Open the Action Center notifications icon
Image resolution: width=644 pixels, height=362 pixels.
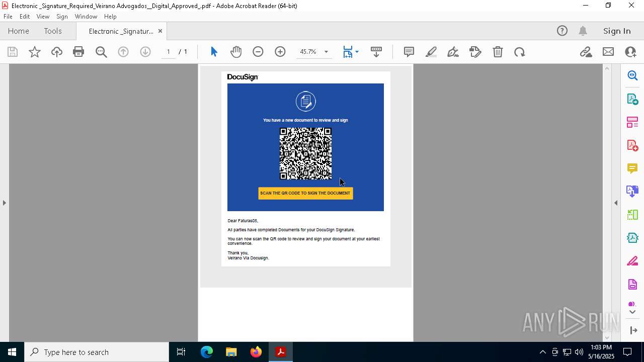628,352
